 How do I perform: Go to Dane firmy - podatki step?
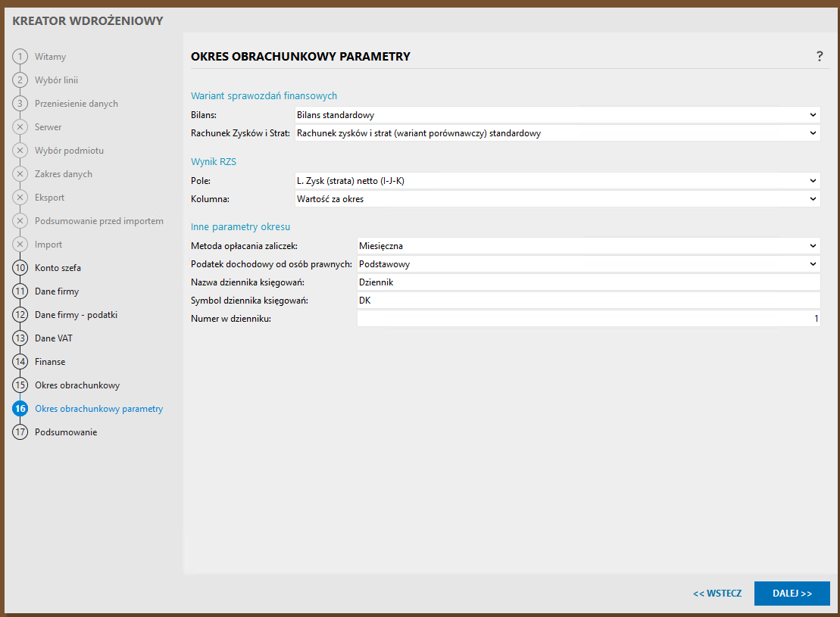76,315
